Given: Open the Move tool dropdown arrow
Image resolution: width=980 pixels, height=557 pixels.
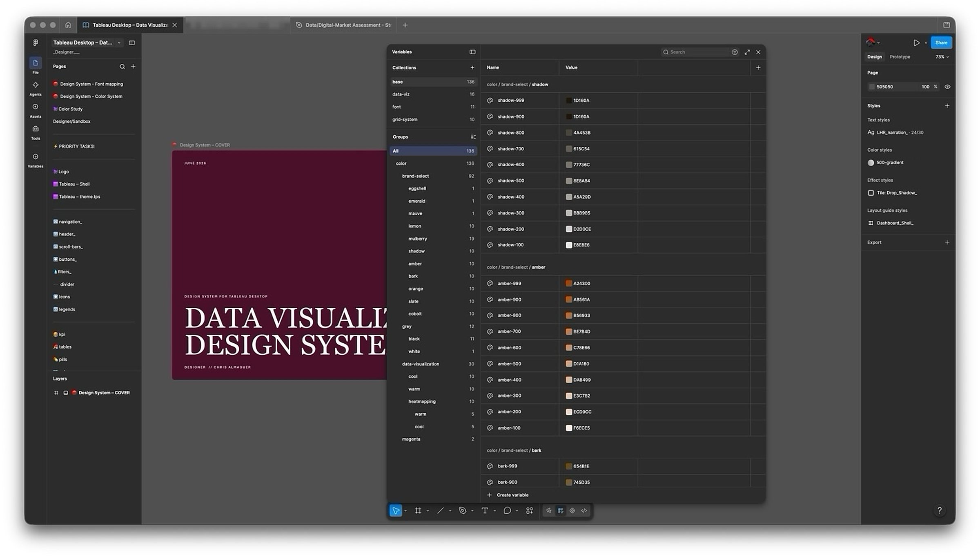Looking at the screenshot, I should 405,511.
